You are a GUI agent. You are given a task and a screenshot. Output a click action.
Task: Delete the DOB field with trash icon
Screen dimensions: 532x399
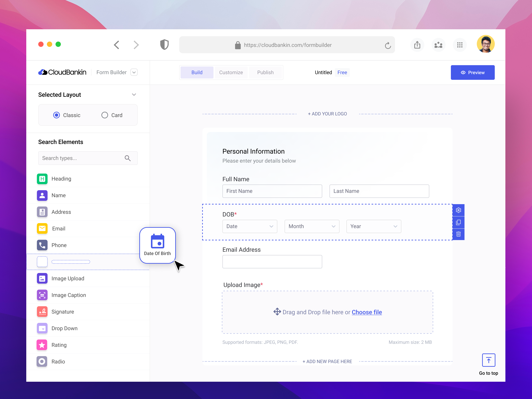pyautogui.click(x=458, y=234)
